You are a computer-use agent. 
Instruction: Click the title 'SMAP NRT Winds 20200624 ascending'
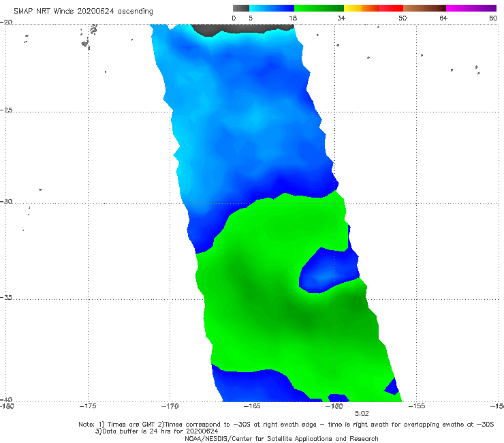[83, 12]
